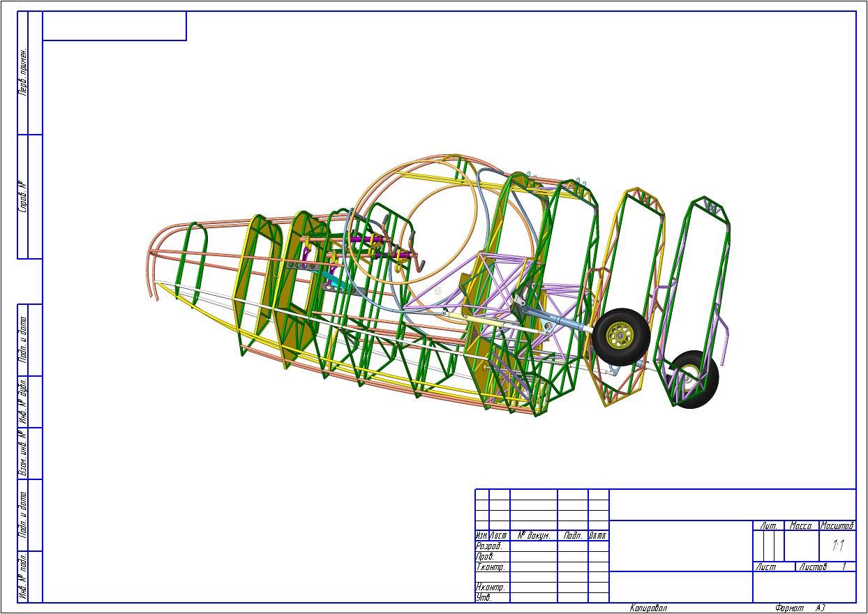The height and width of the screenshot is (614, 868).
Task: Click the Копировал label below the frame
Action: tap(648, 608)
